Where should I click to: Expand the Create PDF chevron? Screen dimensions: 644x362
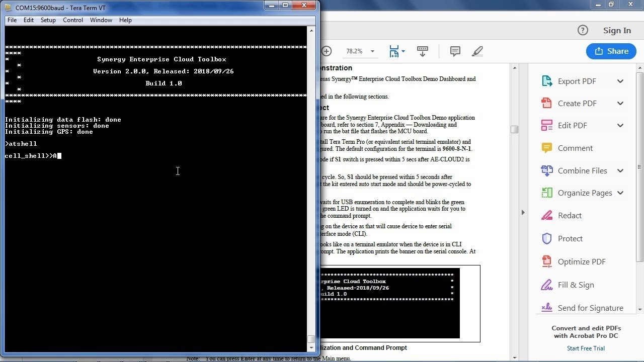(620, 104)
